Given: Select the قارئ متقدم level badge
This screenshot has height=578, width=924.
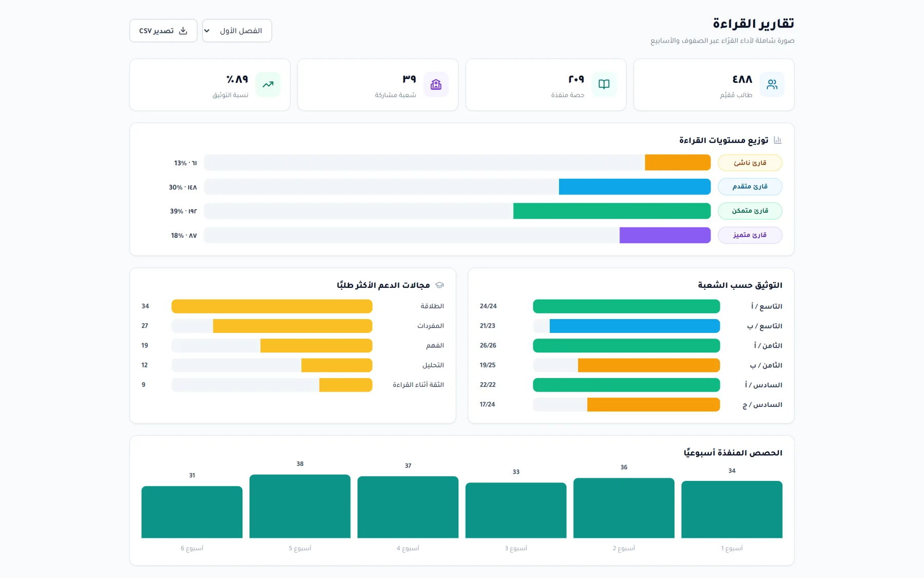Looking at the screenshot, I should 750,187.
